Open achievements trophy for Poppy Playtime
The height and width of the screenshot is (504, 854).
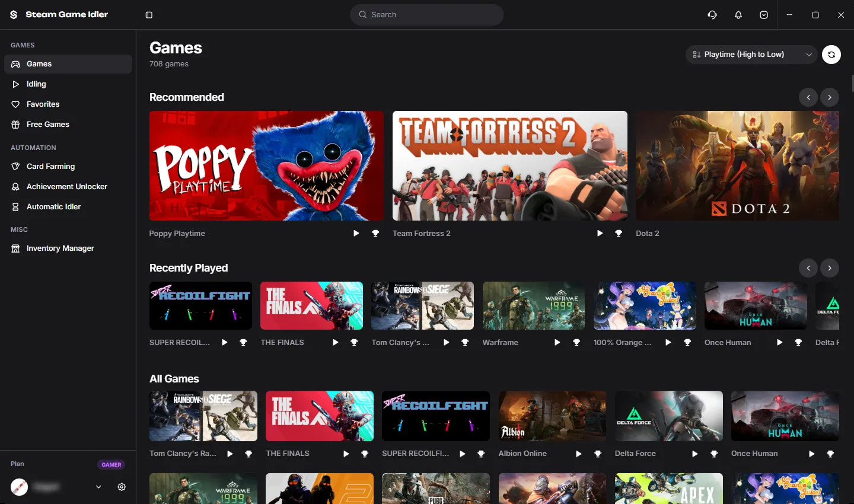click(x=375, y=234)
